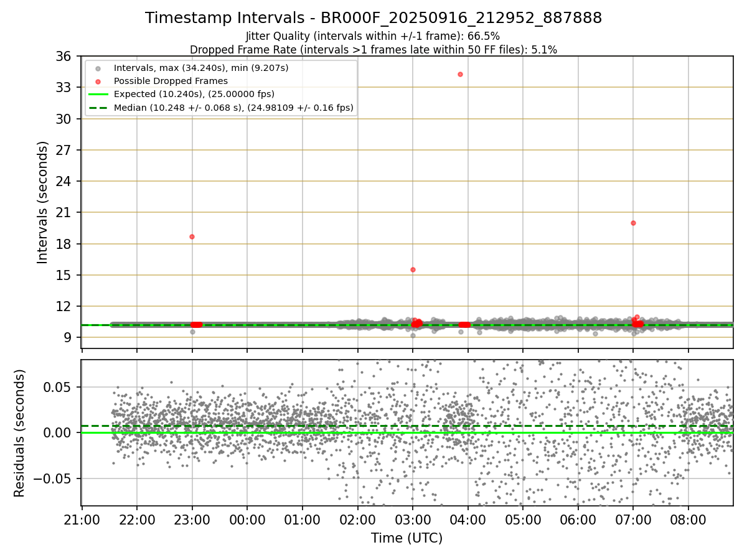Click the '08:00' x-axis tick label

pyautogui.click(x=688, y=519)
